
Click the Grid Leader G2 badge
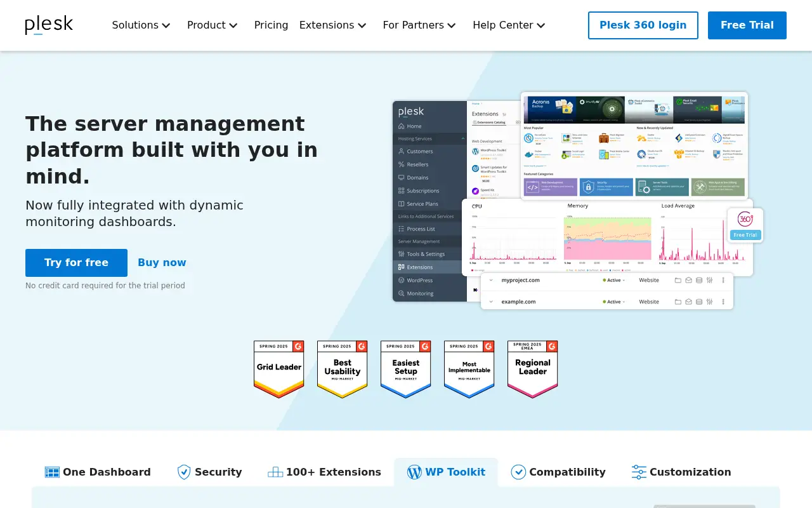pos(279,369)
